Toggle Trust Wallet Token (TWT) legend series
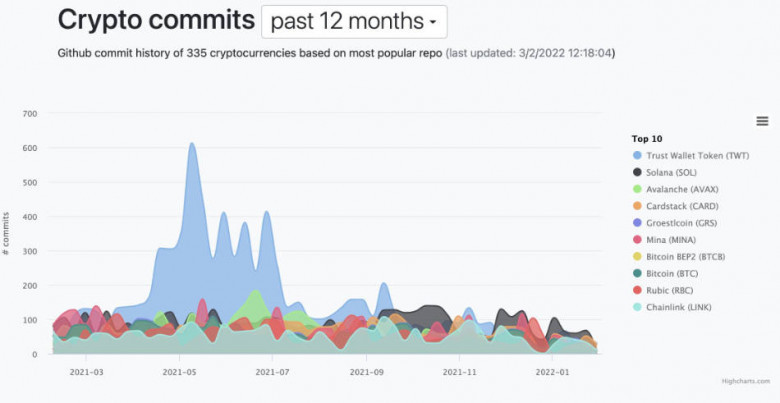 (697, 155)
